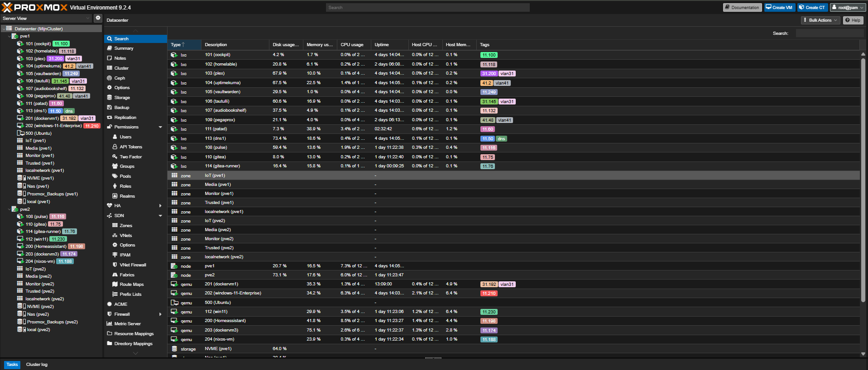Click the 11.100 green tag in table
Image resolution: width=868 pixels, height=370 pixels.
489,55
